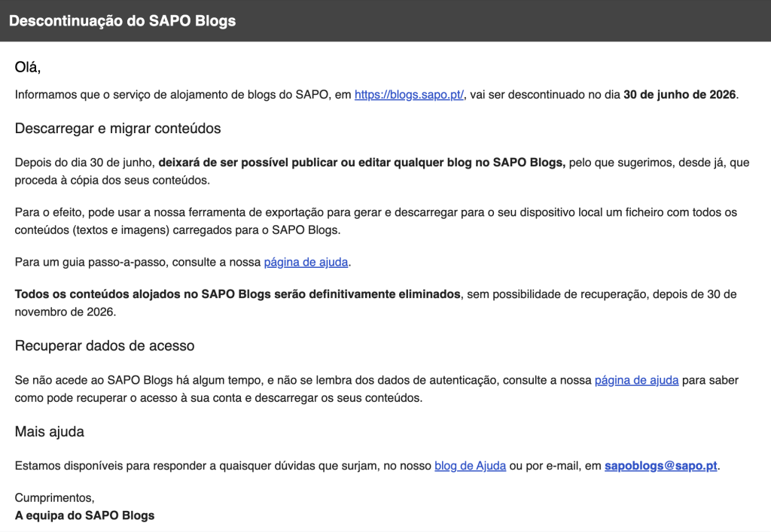
Task: Click the Olá greeting text
Action: point(28,68)
